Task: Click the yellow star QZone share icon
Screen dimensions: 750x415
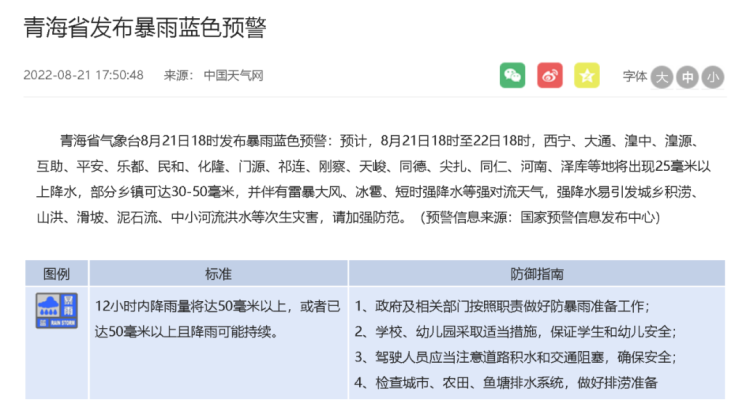Action: (588, 75)
